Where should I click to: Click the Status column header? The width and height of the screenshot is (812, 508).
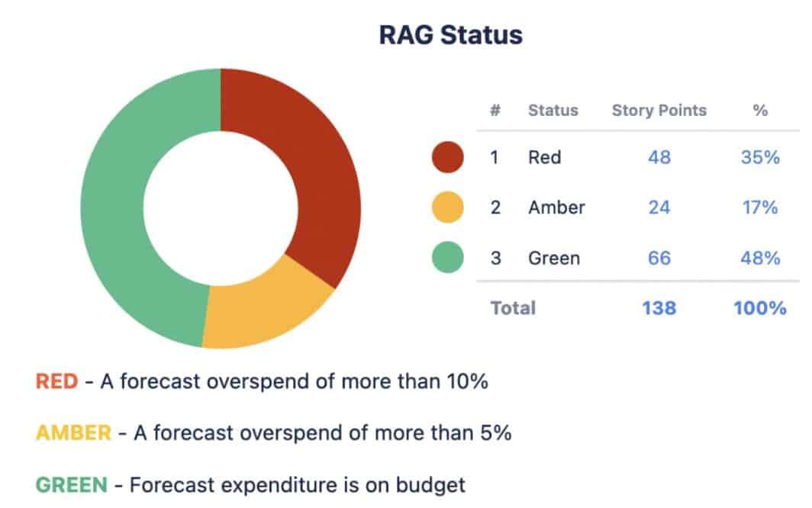pos(553,111)
